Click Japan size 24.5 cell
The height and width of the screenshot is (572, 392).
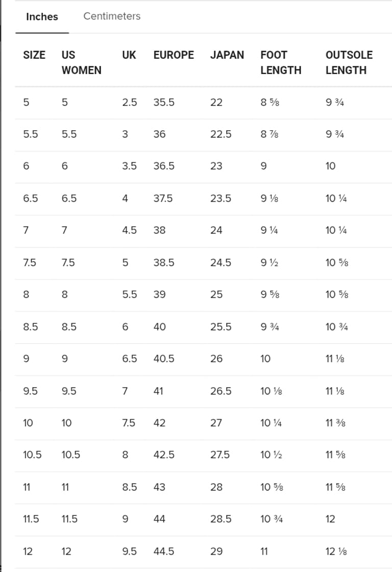(220, 263)
